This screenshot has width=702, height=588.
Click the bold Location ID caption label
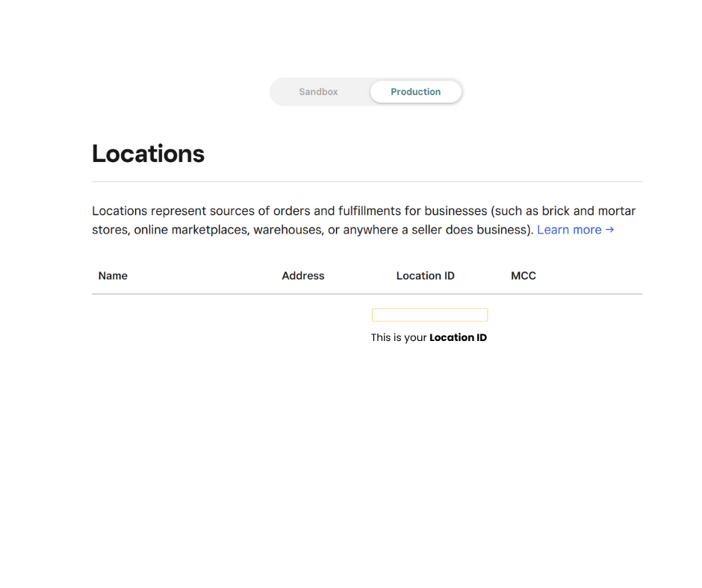[x=458, y=338]
